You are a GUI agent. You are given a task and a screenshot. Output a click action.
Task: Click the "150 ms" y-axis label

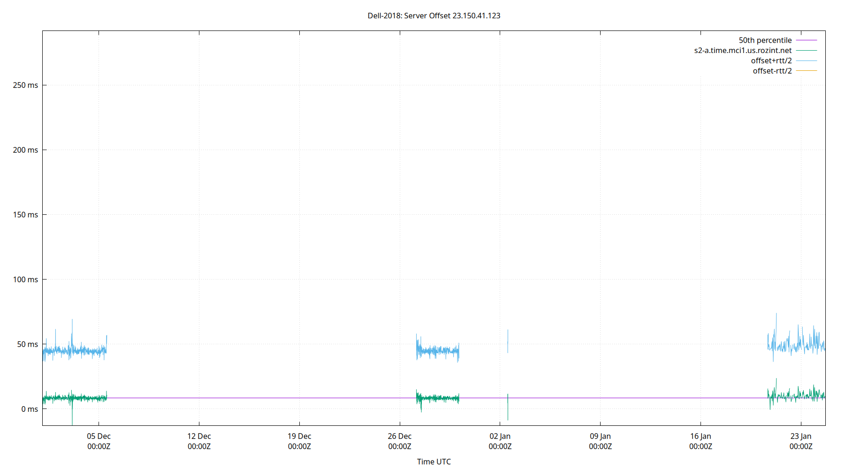[x=25, y=215]
